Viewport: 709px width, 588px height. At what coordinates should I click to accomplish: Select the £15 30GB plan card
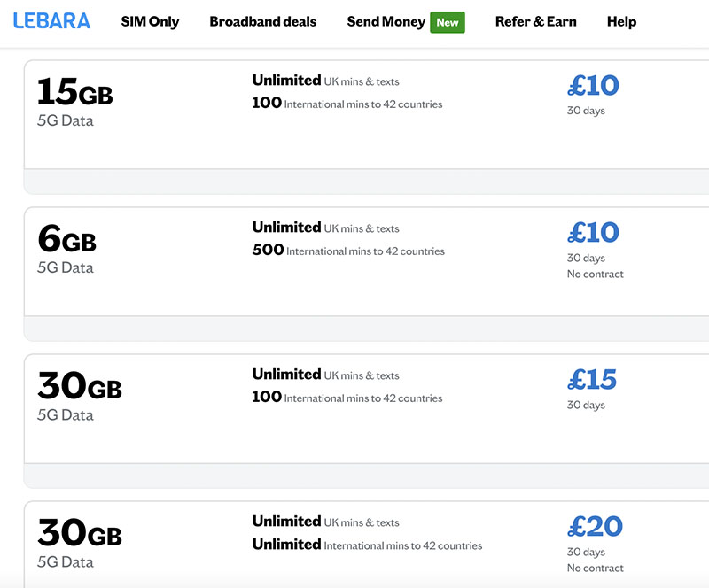coord(366,408)
